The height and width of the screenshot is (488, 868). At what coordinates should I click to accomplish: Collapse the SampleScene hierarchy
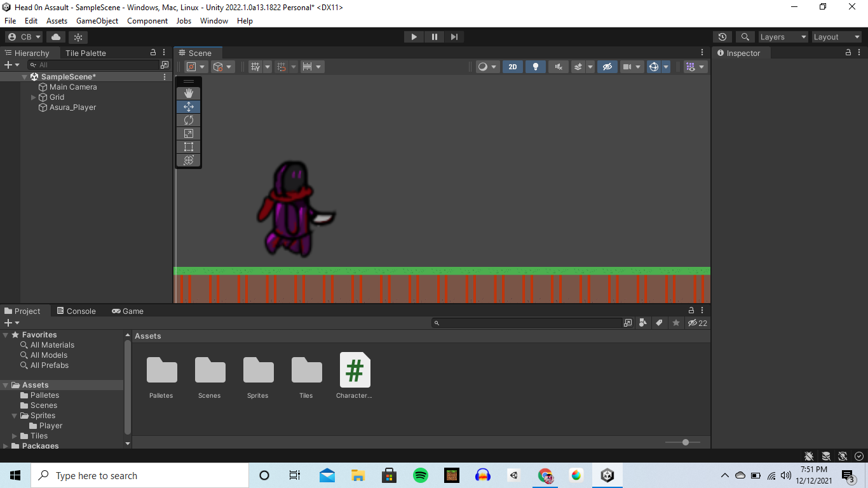coord(24,76)
